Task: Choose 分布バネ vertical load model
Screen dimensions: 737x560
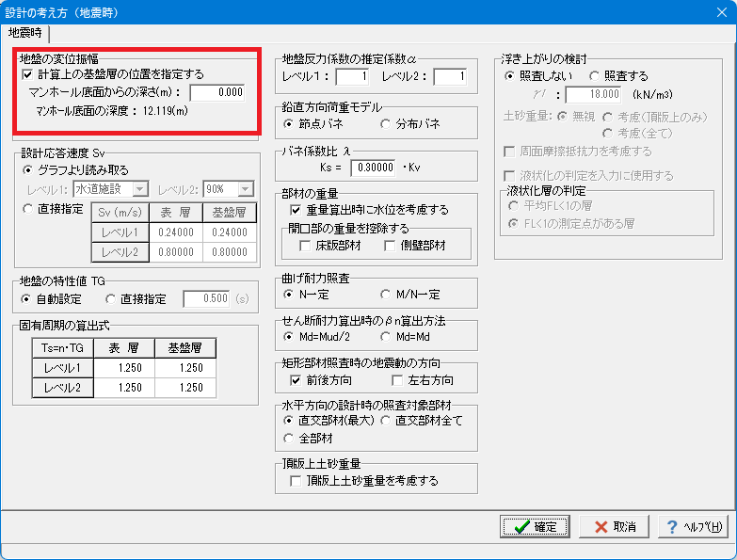Action: point(386,123)
